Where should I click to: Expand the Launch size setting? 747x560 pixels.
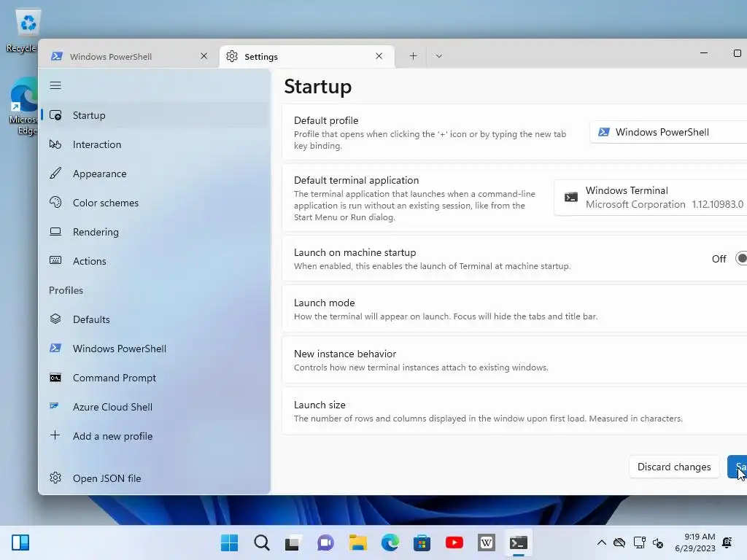514,411
